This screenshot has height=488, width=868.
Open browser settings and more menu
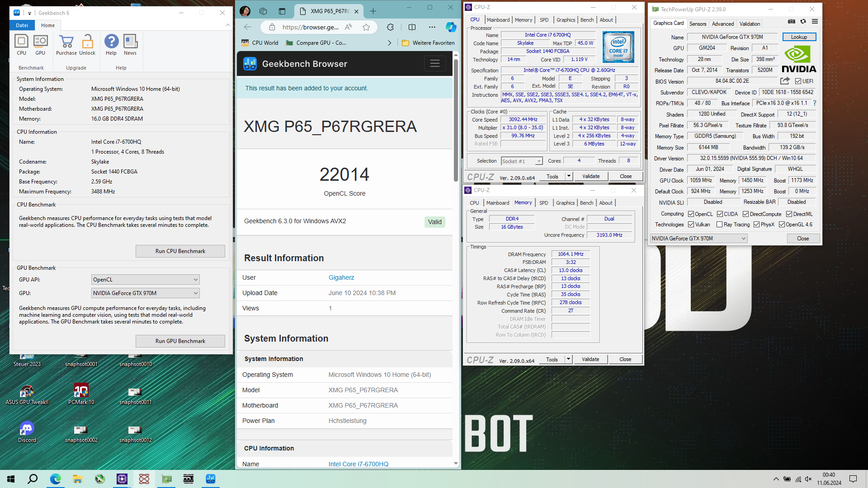(432, 27)
